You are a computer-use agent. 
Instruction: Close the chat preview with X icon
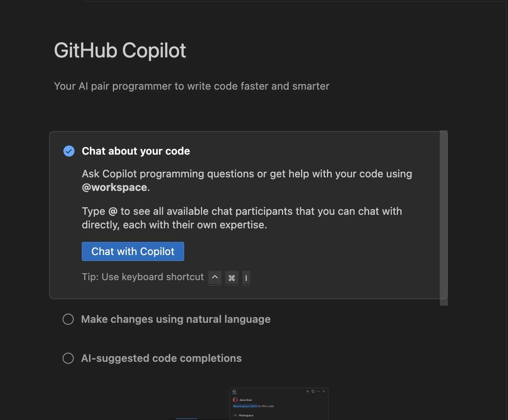coord(324,391)
